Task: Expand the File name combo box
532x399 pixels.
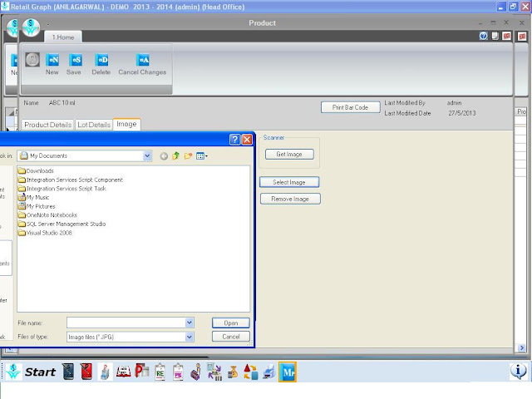Action: pos(190,323)
